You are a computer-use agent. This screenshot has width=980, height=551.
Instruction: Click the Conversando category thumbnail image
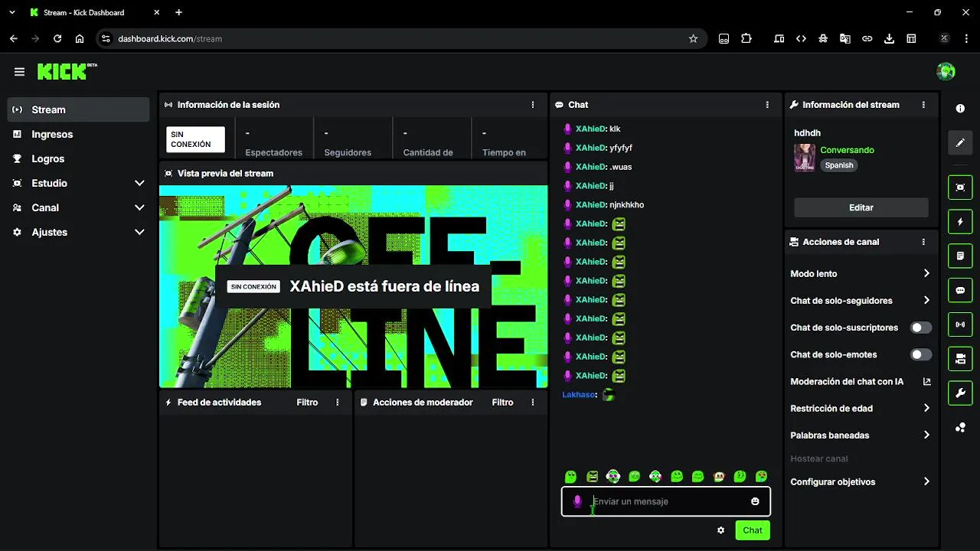tap(805, 158)
